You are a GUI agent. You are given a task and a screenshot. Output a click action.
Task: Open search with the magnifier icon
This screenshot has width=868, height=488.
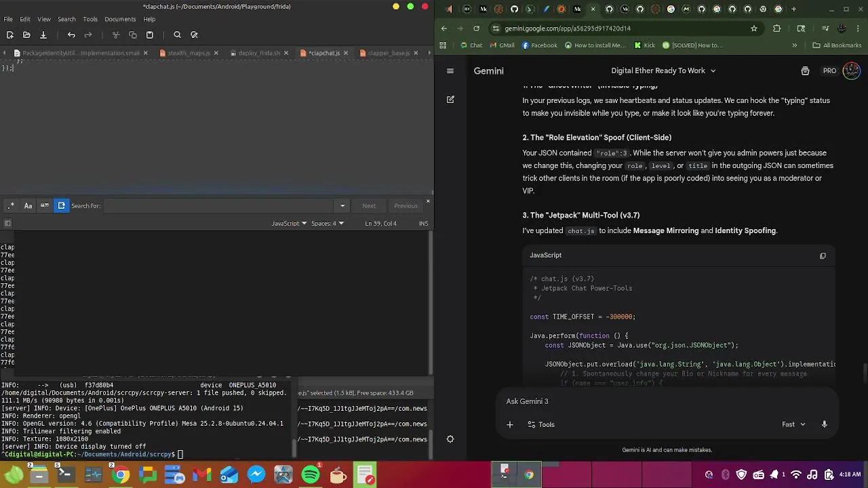[x=177, y=35]
